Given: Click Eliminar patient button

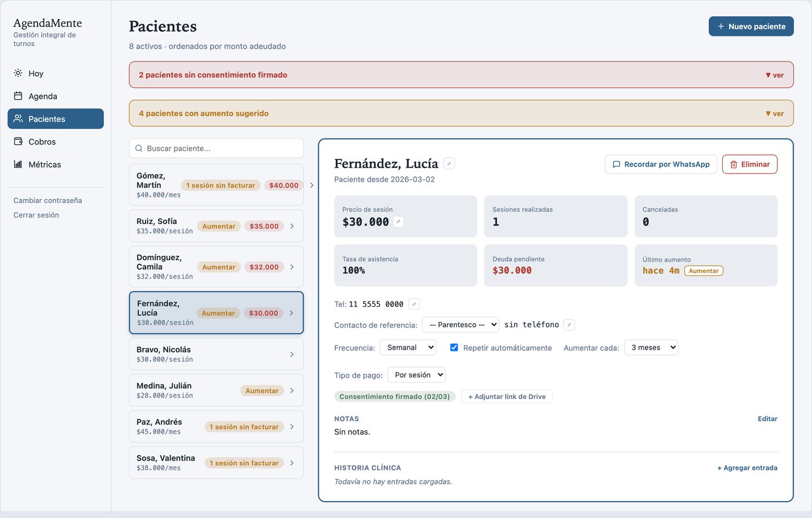Looking at the screenshot, I should [750, 164].
